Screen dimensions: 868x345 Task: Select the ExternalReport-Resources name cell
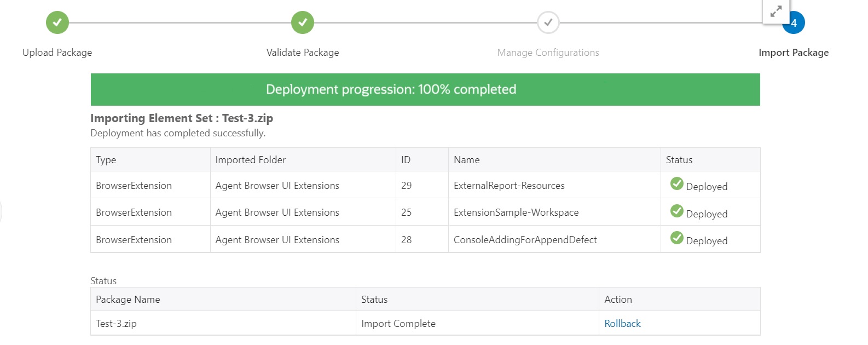click(x=509, y=186)
